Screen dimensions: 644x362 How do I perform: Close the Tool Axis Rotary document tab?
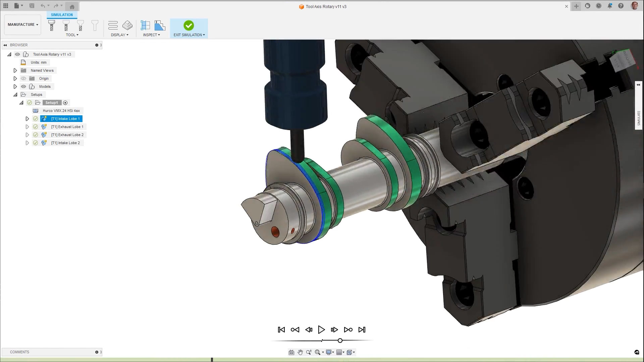[x=567, y=6]
